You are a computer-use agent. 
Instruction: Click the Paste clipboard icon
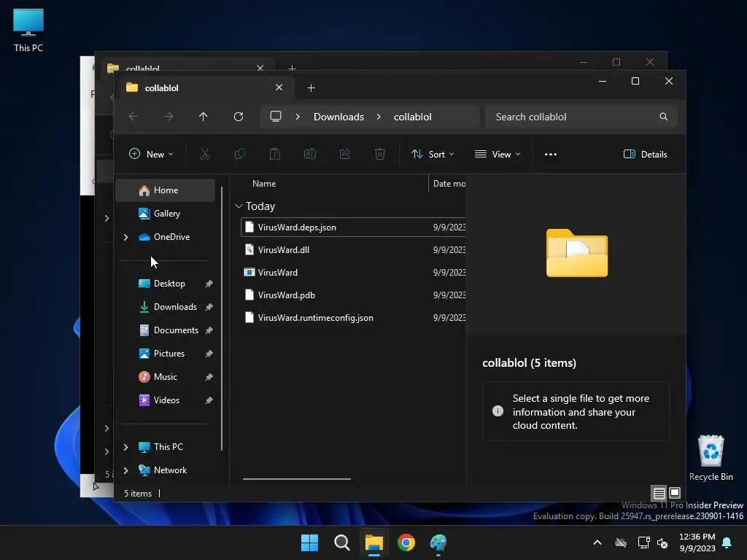275,154
